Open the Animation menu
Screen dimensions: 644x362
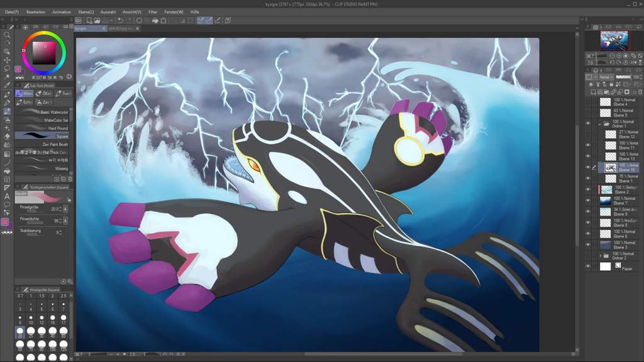click(x=62, y=12)
